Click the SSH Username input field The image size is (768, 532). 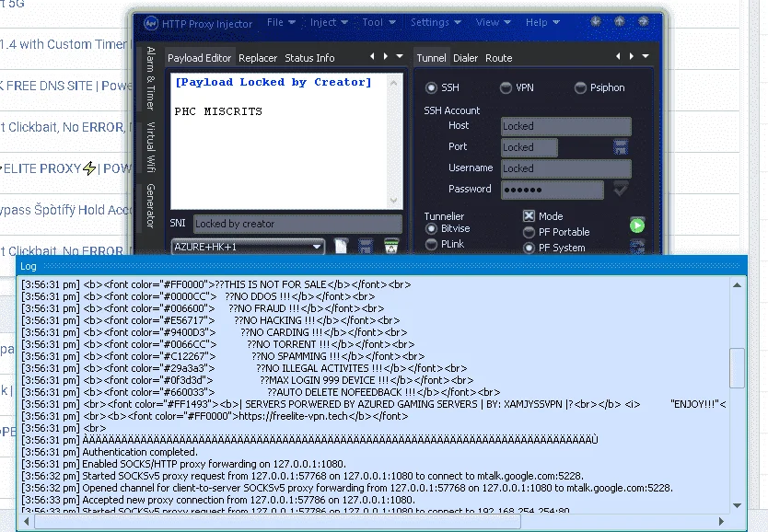[x=565, y=168]
